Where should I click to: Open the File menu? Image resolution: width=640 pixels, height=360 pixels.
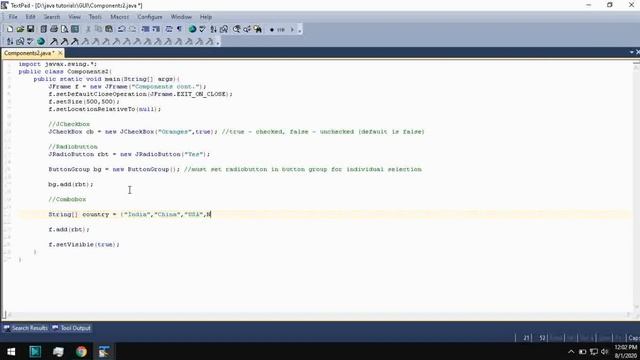pos(13,17)
